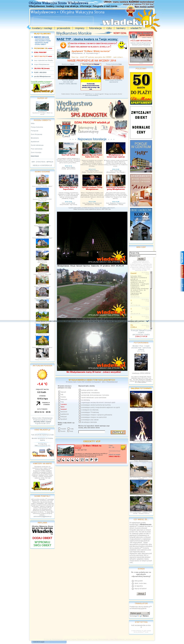Tick the 'malutki' object size checkbox
This screenshot has width=184, height=644.
59,429
